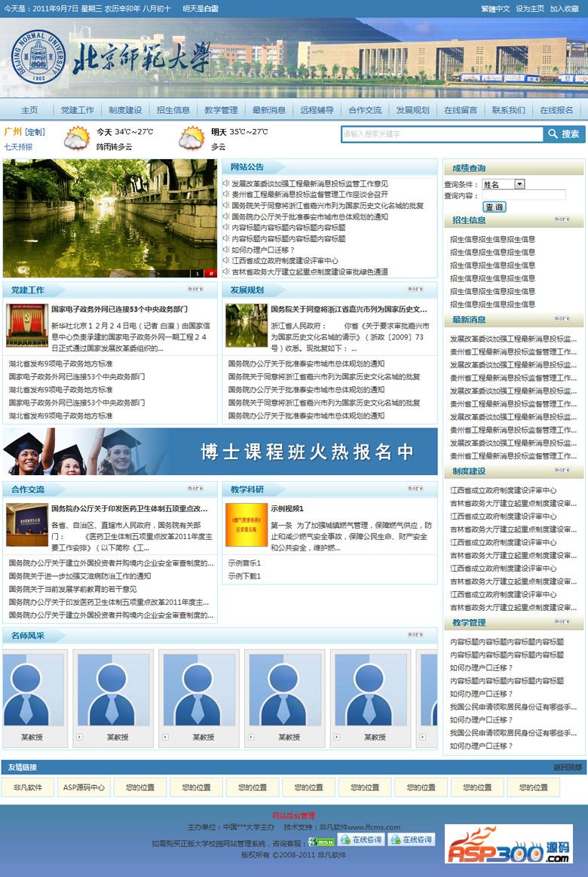Open 'more' for 制度建设 sidebar section

(562, 471)
